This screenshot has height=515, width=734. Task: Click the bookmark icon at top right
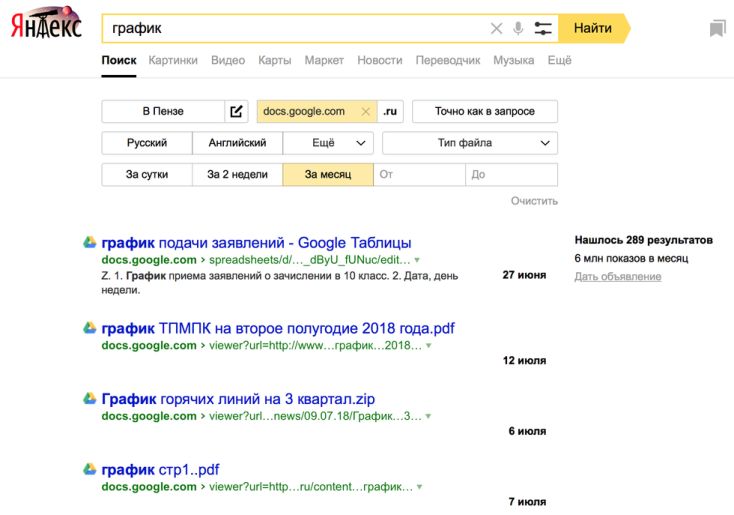(717, 29)
